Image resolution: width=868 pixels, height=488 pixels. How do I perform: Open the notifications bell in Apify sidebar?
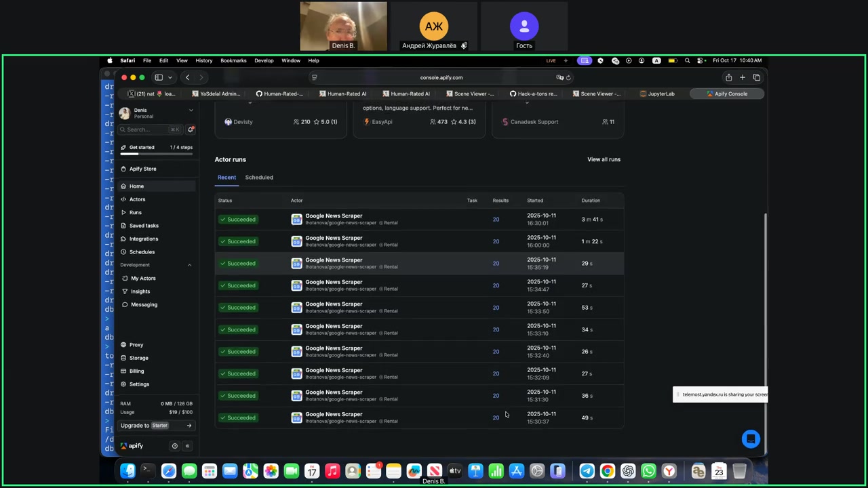[191, 129]
